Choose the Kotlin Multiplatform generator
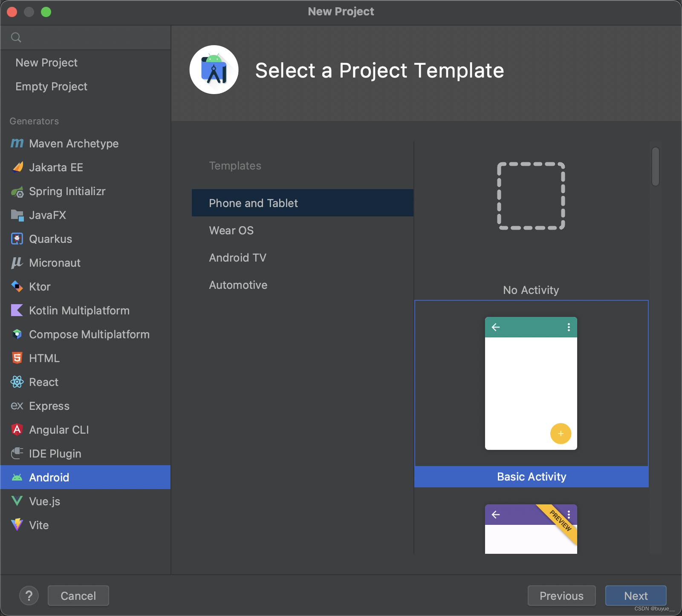The height and width of the screenshot is (616, 682). [x=85, y=311]
